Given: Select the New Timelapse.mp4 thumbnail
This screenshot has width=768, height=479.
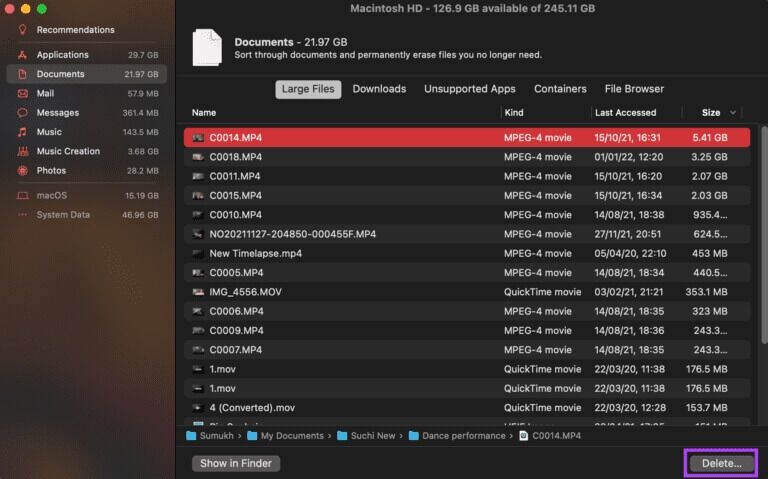Looking at the screenshot, I should [x=198, y=253].
